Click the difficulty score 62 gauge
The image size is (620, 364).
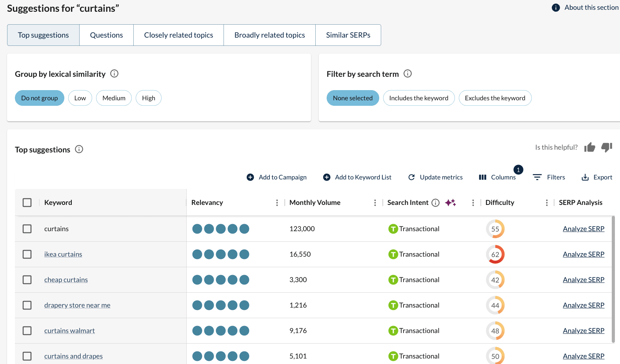[495, 254]
